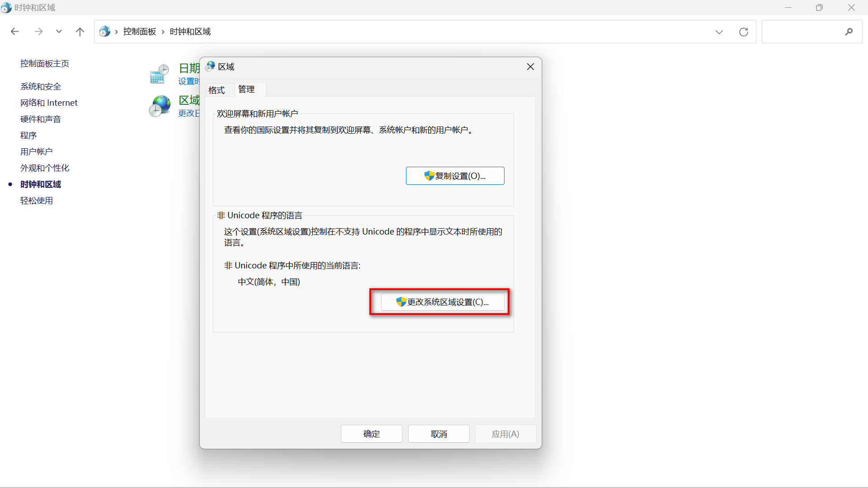Click the Control Panel search field

(x=801, y=32)
